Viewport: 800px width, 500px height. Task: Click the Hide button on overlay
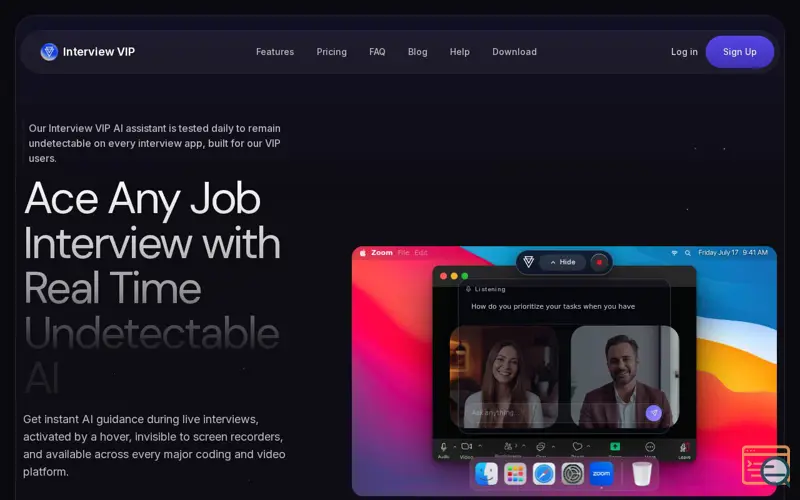(x=562, y=262)
